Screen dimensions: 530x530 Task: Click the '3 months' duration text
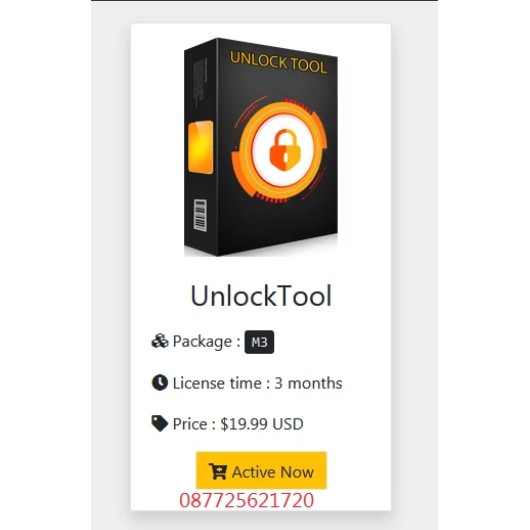[x=308, y=383]
